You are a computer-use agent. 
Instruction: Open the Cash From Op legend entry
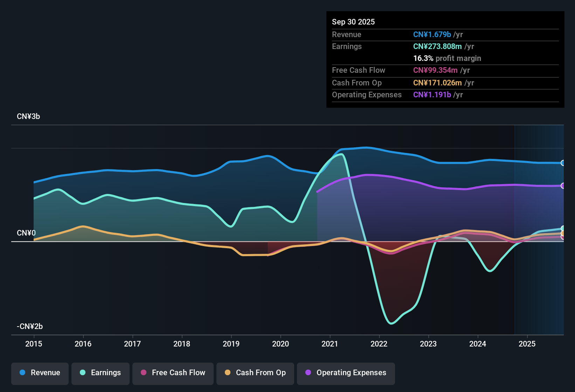pyautogui.click(x=255, y=373)
